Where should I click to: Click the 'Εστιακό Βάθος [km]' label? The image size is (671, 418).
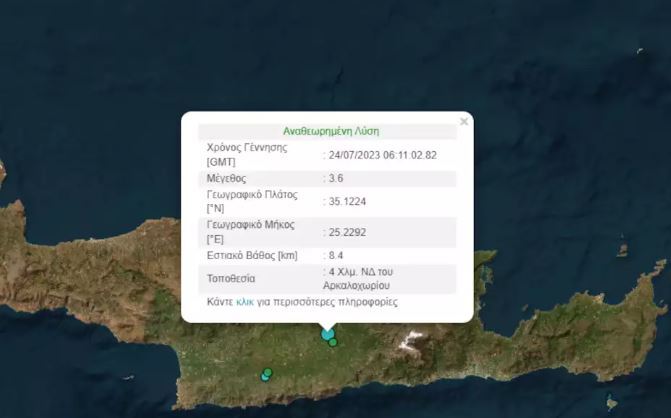click(251, 255)
